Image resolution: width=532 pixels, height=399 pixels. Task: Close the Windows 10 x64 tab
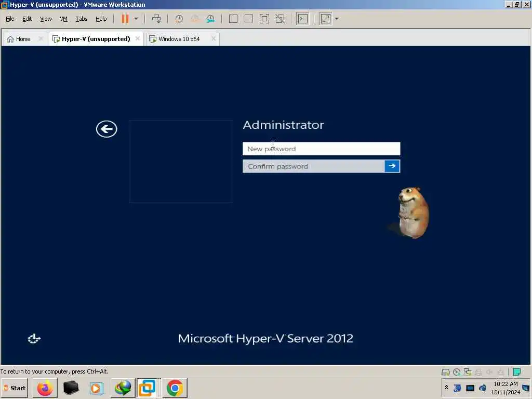tap(214, 38)
